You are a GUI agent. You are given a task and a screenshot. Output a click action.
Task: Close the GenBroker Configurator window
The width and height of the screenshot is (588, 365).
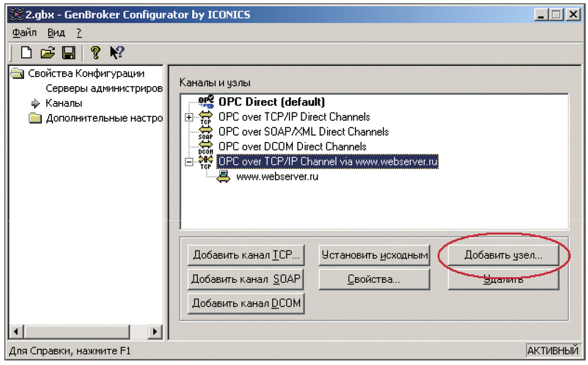coord(573,15)
